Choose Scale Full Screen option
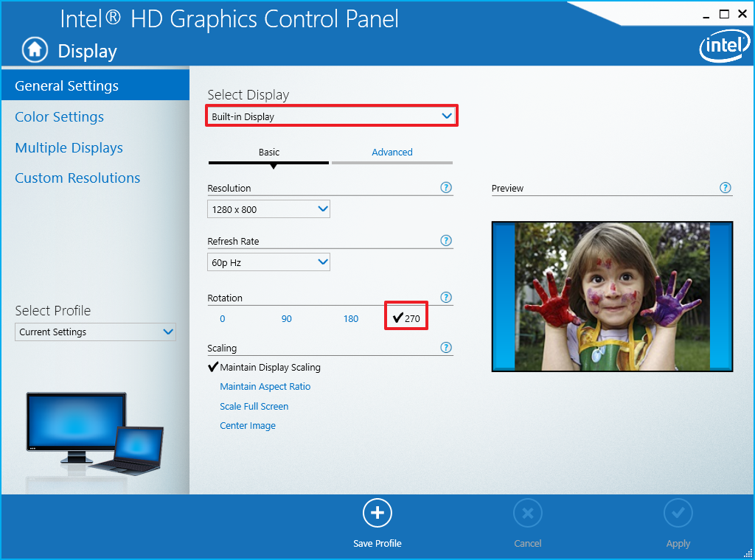755x560 pixels. pos(254,406)
